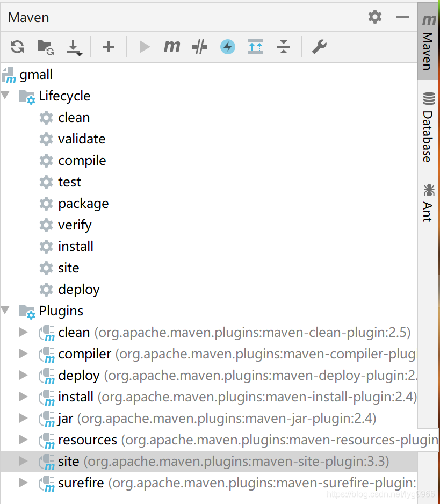The height and width of the screenshot is (504, 440).
Task: Select lifecycle phase deploy
Action: [x=79, y=290]
